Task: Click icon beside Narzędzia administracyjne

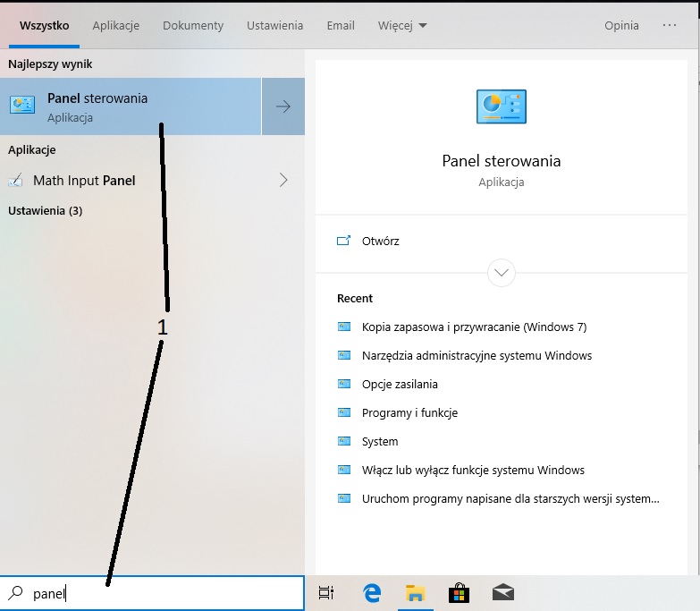Action: coord(344,355)
